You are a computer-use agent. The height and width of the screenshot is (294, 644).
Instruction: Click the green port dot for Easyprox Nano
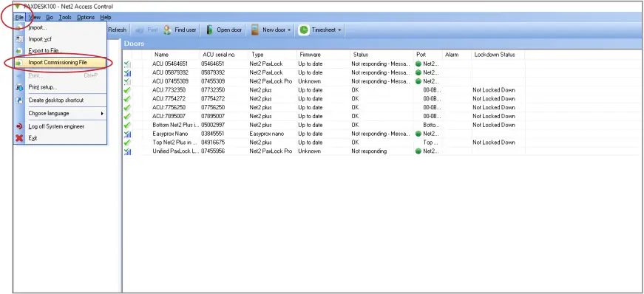418,134
